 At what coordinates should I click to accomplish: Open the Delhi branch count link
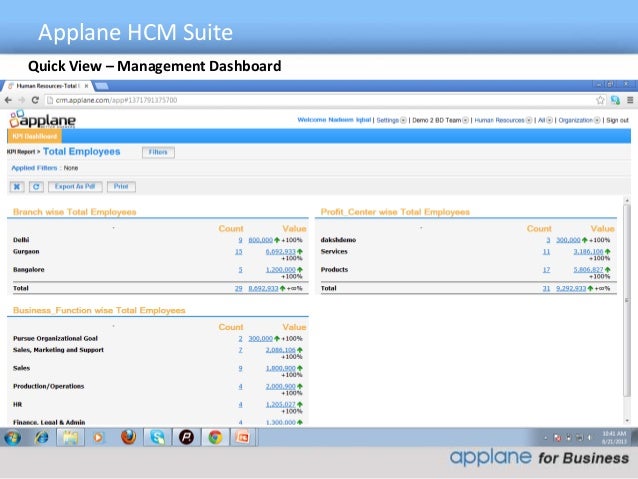coord(240,240)
